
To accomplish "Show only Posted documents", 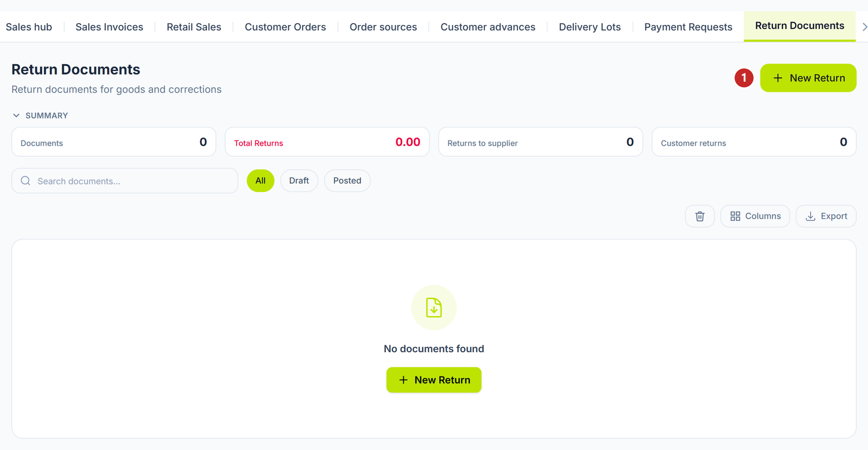I will (347, 180).
